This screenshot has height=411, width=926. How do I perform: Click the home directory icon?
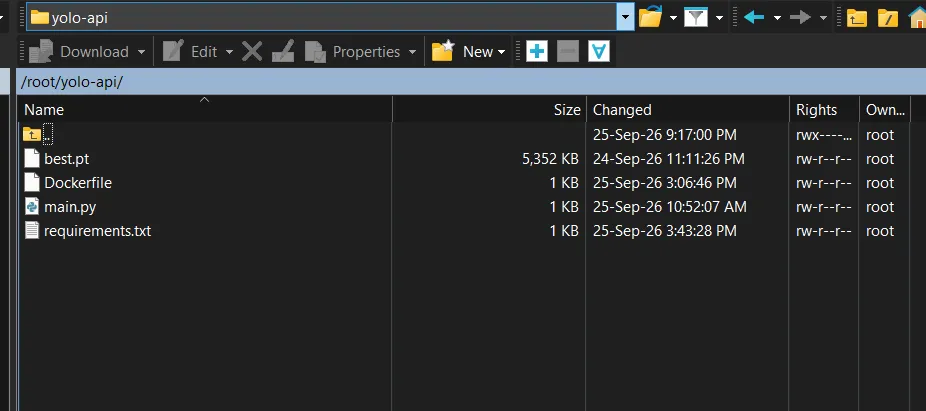pyautogui.click(x=917, y=18)
